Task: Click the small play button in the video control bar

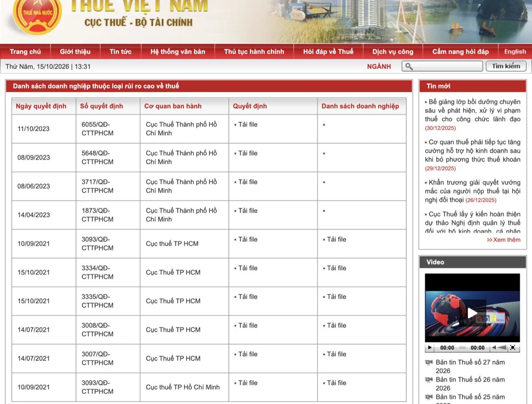Action: tap(430, 348)
